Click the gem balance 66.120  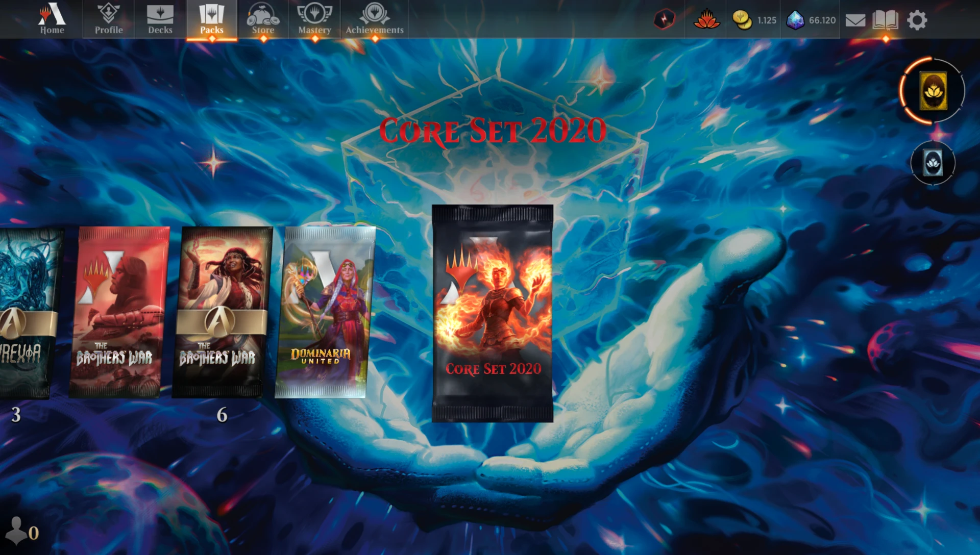pos(822,20)
